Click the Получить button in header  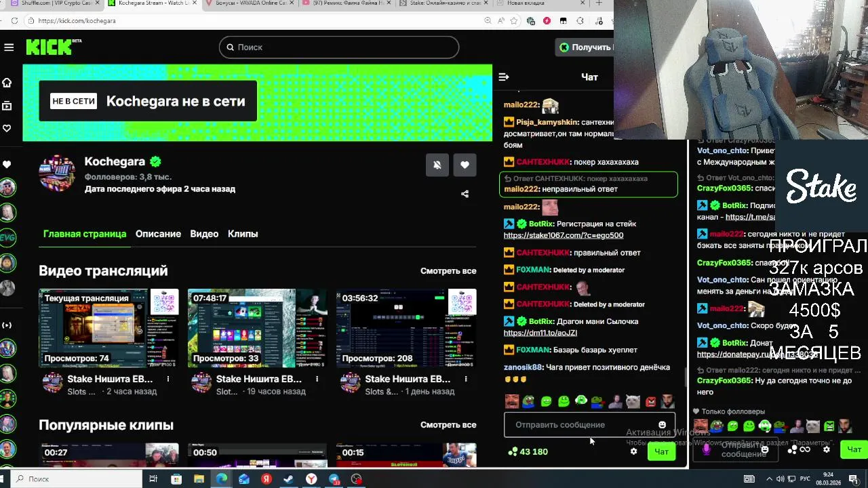(585, 47)
